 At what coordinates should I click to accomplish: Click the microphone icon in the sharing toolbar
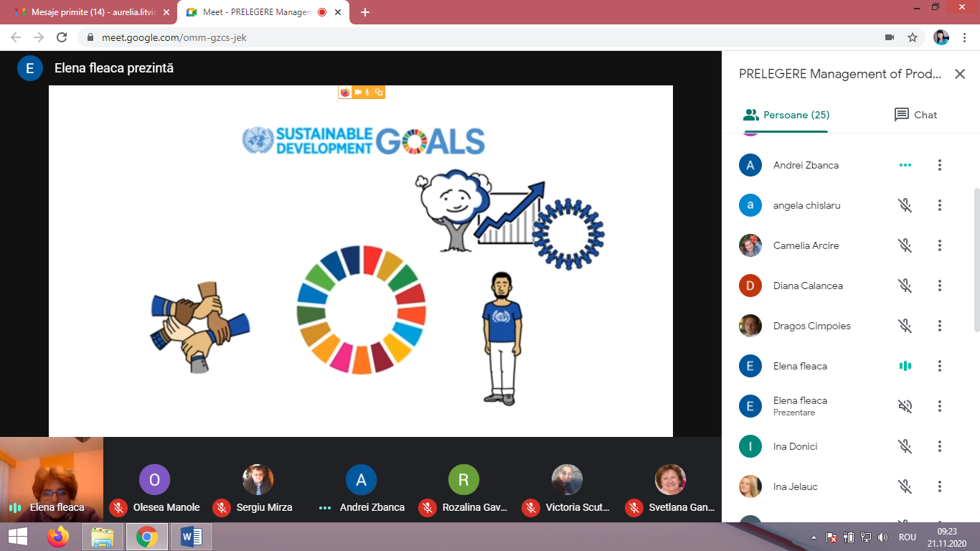click(368, 92)
